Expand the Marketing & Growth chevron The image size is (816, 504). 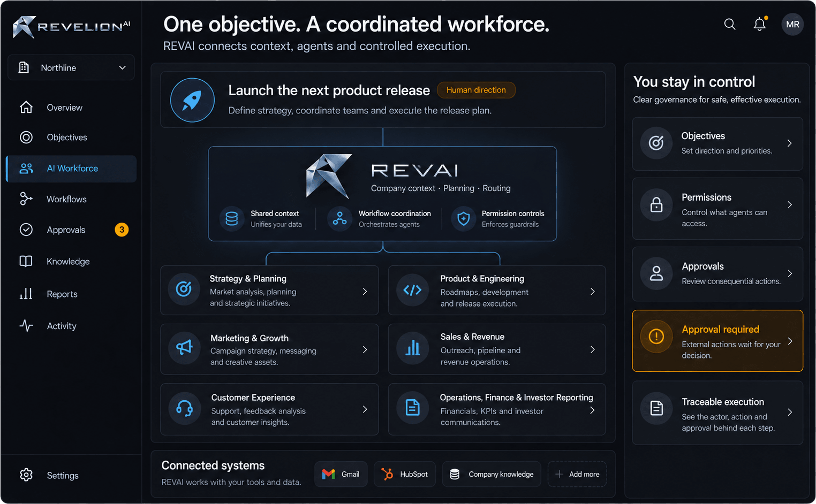tap(365, 349)
